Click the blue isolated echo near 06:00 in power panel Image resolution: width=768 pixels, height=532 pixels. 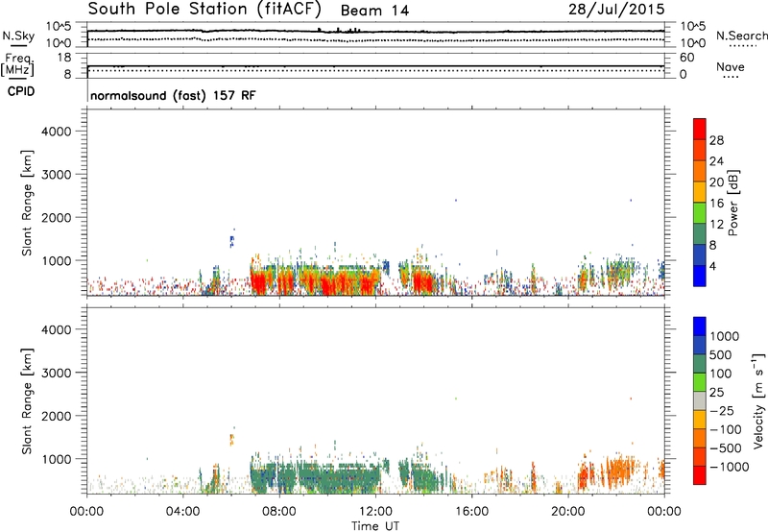tap(231, 240)
